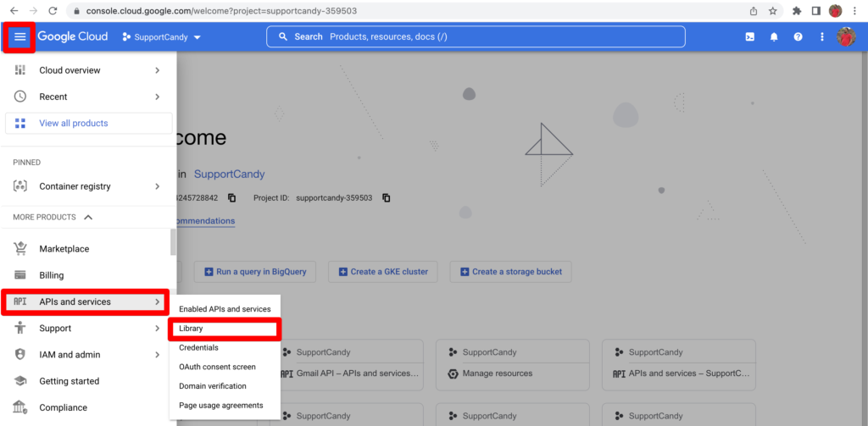Click Create a GKE cluster button
Viewport: 868px width, 426px height.
383,272
